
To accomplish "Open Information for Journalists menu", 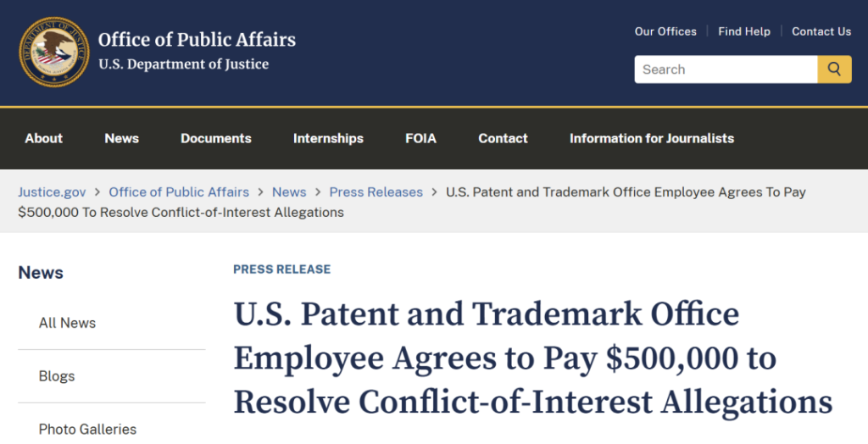I will point(652,138).
